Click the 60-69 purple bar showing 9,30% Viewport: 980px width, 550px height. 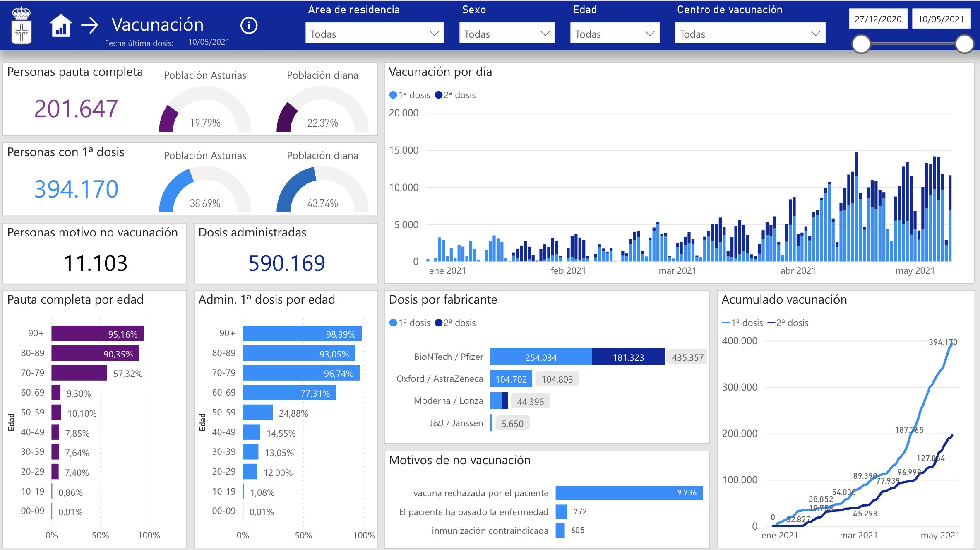tap(56, 393)
